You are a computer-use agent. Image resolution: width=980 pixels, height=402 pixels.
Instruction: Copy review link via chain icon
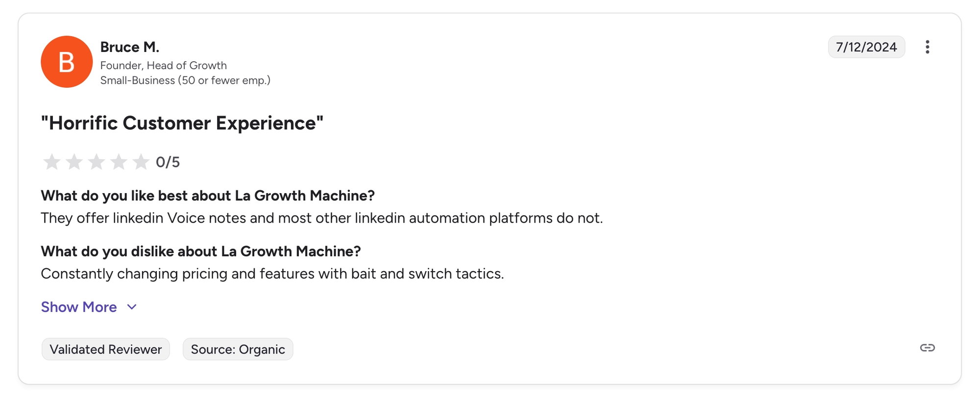coord(927,348)
